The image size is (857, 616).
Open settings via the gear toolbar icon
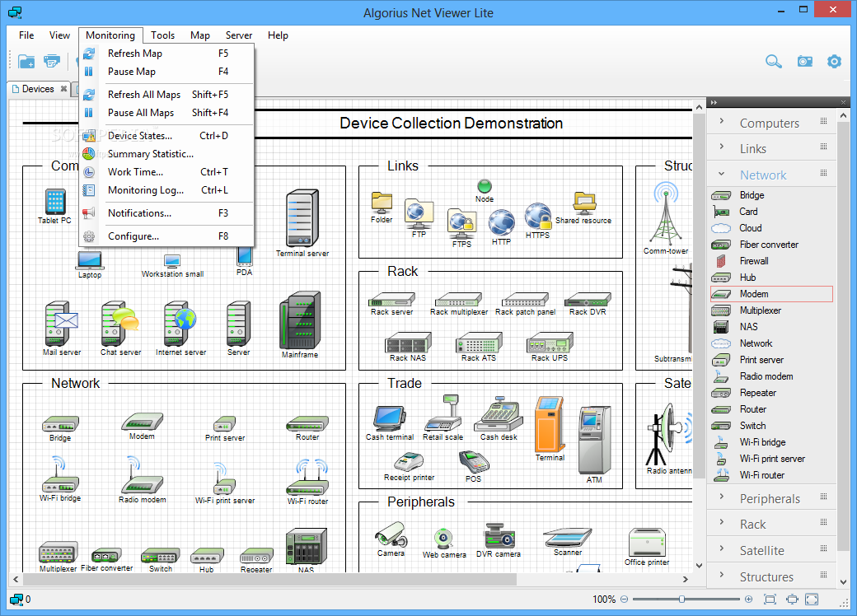(835, 61)
